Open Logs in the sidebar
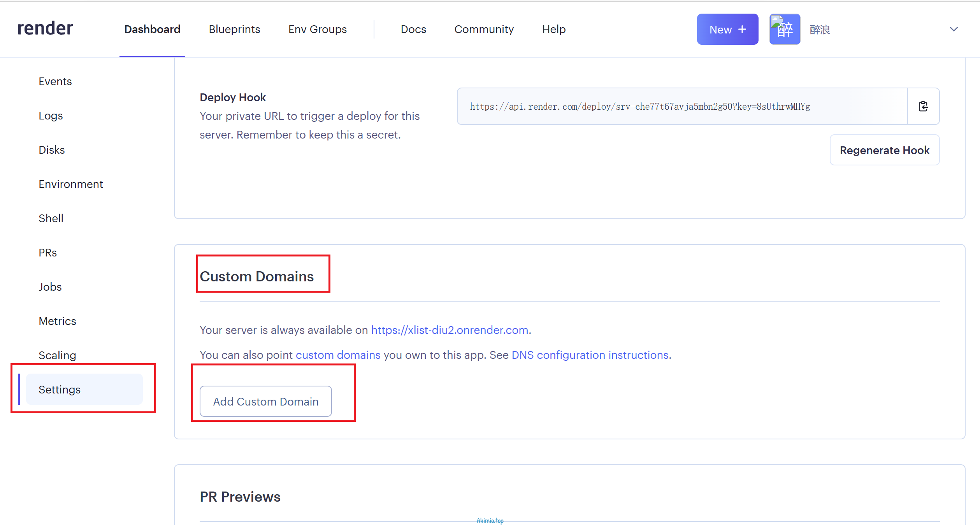The height and width of the screenshot is (525, 980). (x=51, y=116)
